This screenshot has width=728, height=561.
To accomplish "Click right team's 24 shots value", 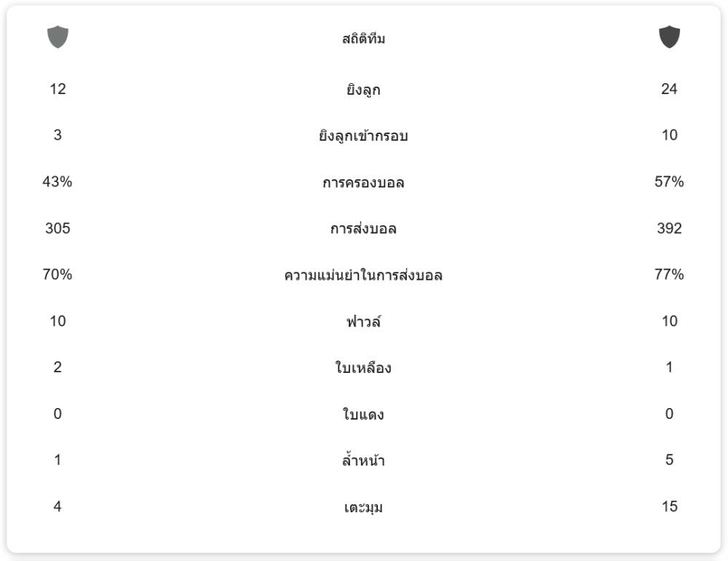I will [x=669, y=89].
